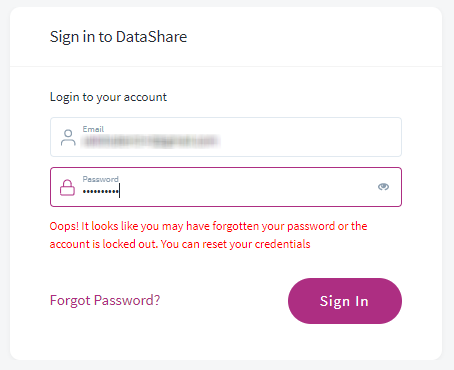
Task: Click the padlock icon in Password field
Action: tap(67, 187)
